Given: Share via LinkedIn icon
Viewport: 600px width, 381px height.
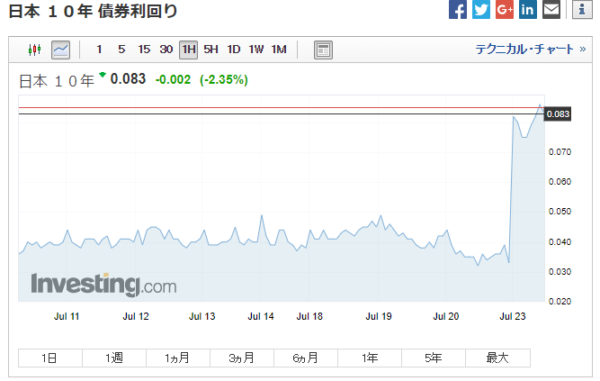Looking at the screenshot, I should [x=528, y=9].
